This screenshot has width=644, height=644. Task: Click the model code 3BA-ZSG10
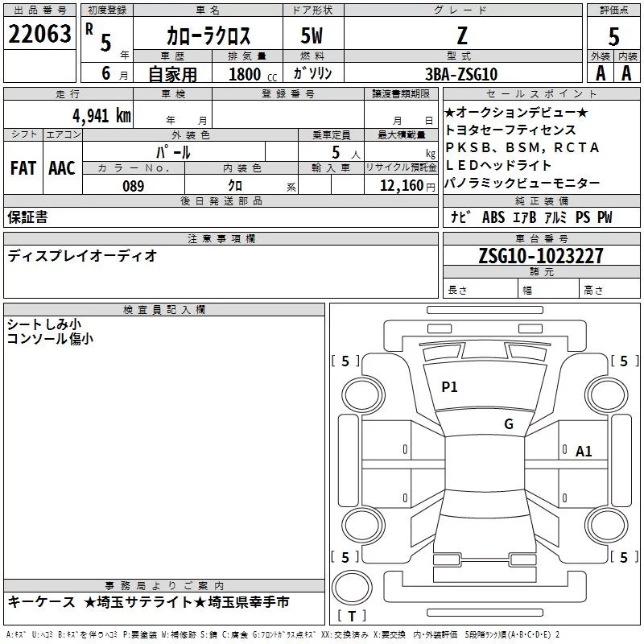coord(461,74)
